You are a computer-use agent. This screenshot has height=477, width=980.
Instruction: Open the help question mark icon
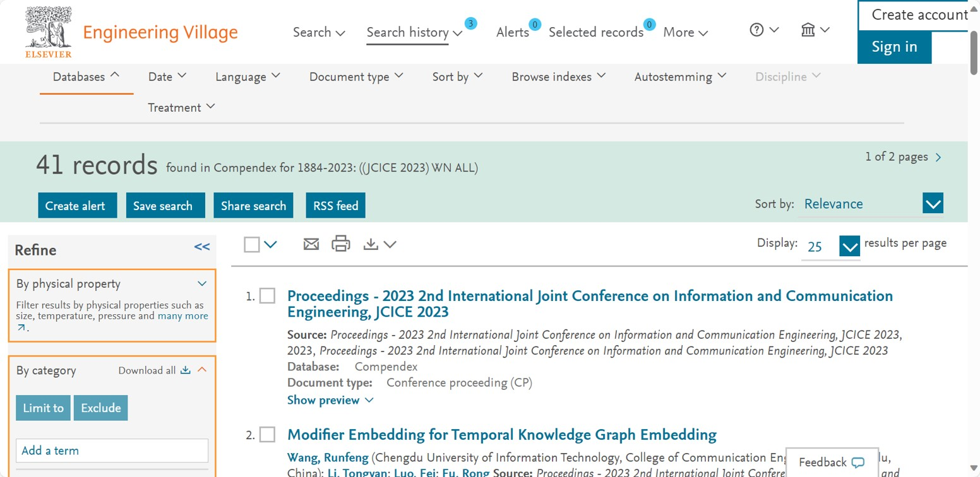[x=756, y=30]
